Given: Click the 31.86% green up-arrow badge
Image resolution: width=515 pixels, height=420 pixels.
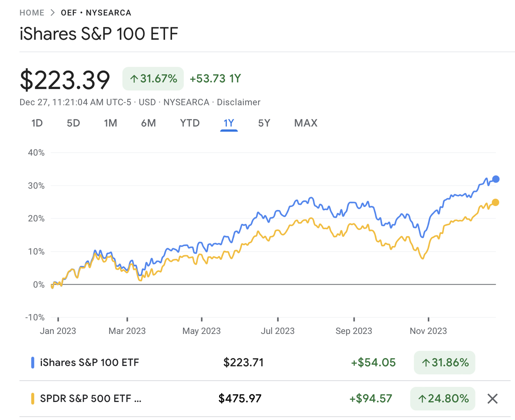Looking at the screenshot, I should pyautogui.click(x=444, y=362).
